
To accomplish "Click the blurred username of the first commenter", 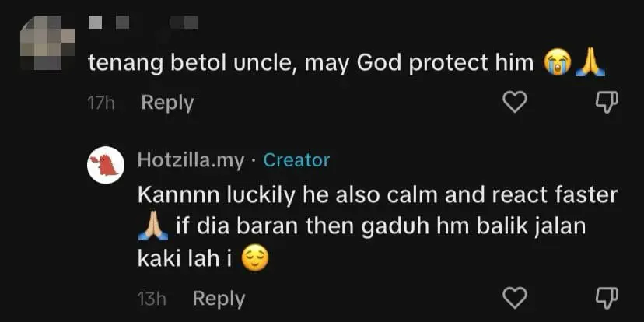I will (142, 22).
